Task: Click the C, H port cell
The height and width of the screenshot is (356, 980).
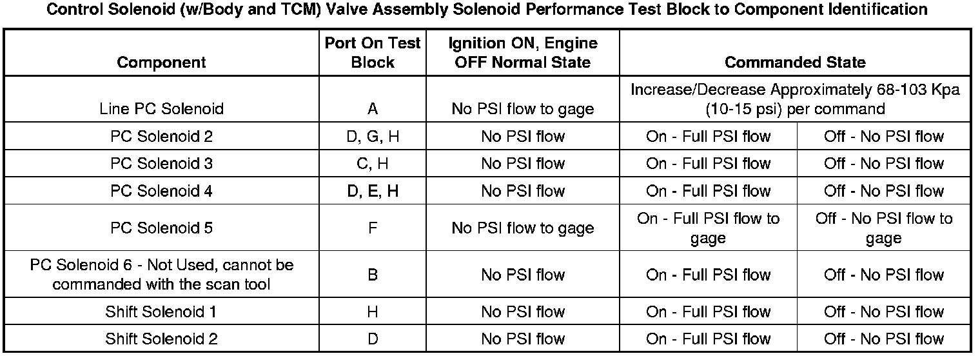Action: click(372, 164)
